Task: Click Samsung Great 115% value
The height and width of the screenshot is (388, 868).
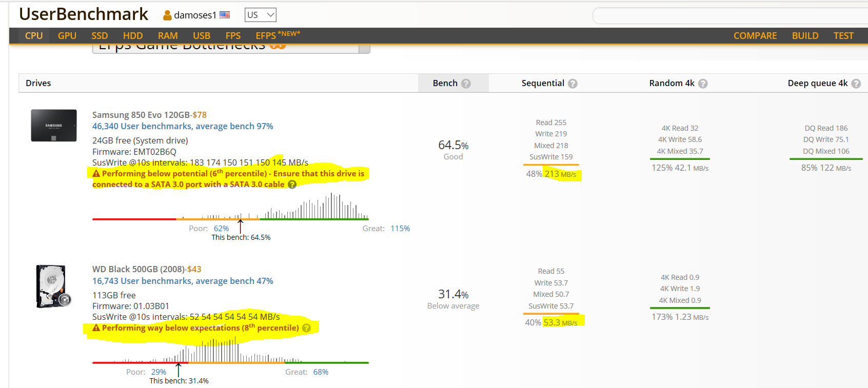Action: pyautogui.click(x=400, y=229)
